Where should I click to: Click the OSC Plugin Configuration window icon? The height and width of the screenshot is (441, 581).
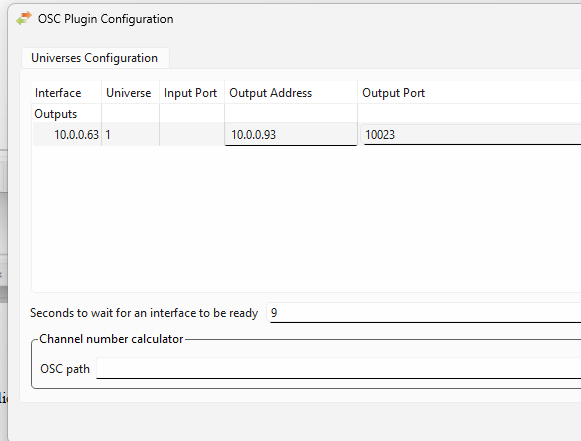[24, 18]
